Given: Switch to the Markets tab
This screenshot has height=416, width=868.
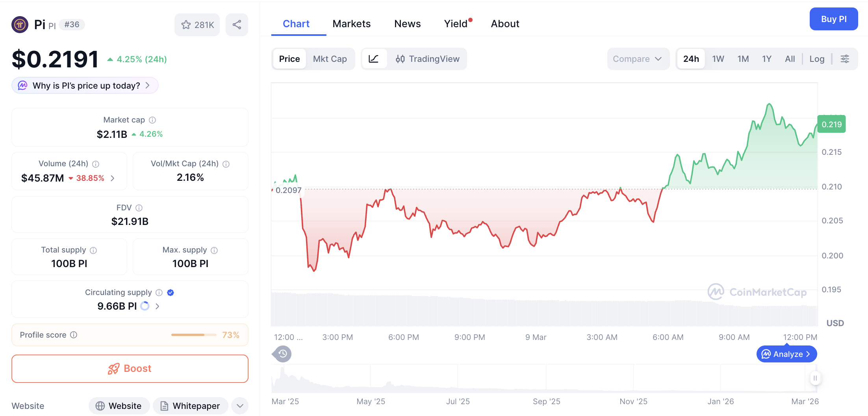Looking at the screenshot, I should (352, 24).
